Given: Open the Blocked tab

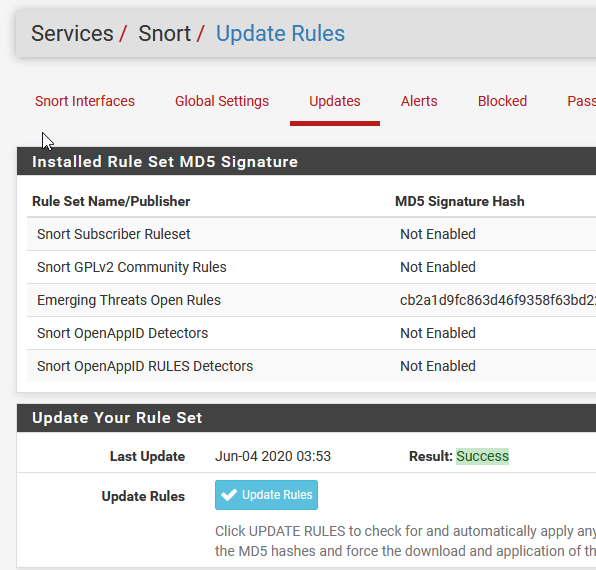Looking at the screenshot, I should (x=502, y=101).
